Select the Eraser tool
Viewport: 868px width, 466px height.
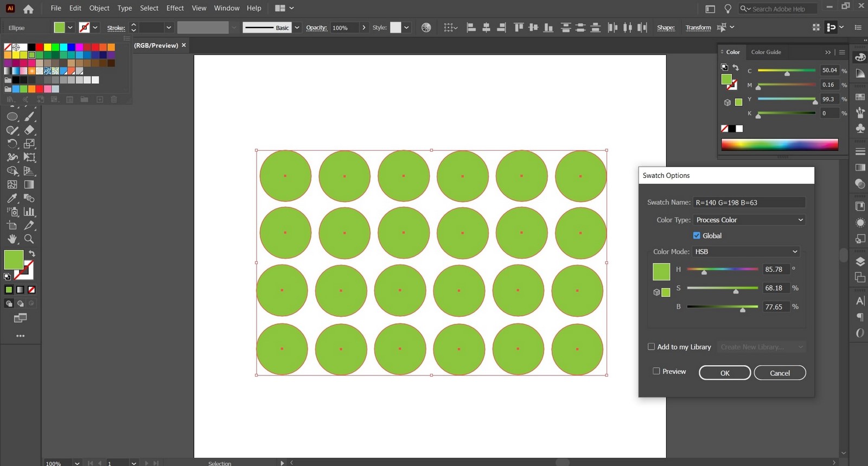(29, 130)
